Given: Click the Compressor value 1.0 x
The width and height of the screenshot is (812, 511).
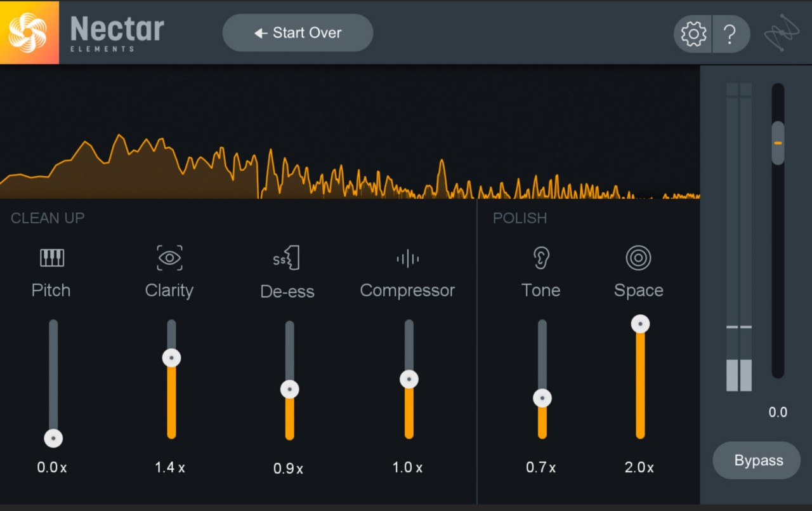Looking at the screenshot, I should coord(407,468).
